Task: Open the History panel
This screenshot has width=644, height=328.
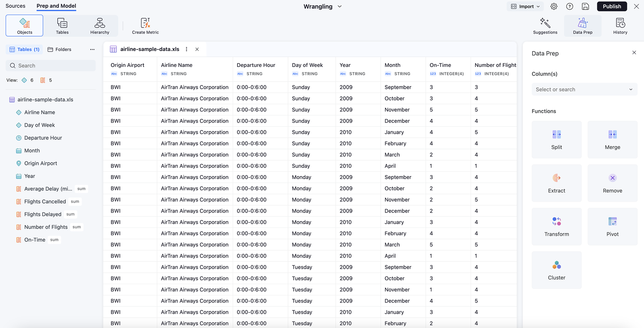Action: click(620, 26)
